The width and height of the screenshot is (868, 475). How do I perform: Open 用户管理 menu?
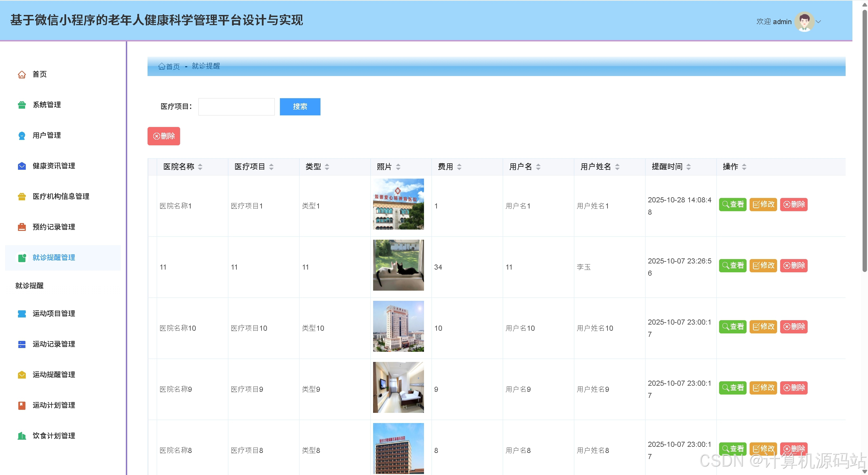point(63,135)
